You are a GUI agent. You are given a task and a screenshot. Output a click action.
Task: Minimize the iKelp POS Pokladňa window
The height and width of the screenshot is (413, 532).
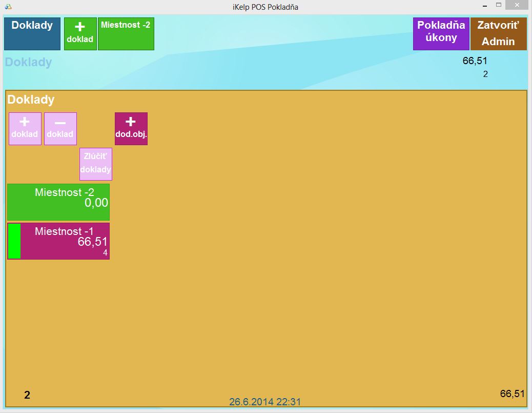(484, 6)
